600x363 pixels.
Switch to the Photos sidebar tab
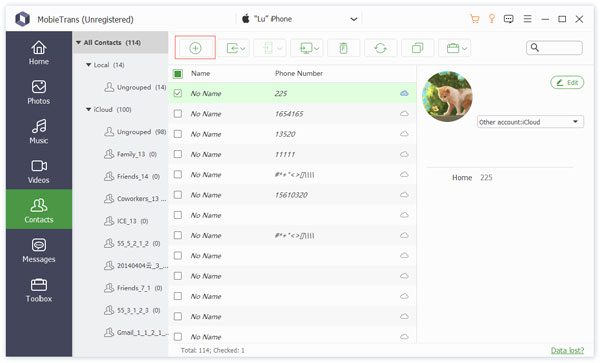tap(39, 92)
